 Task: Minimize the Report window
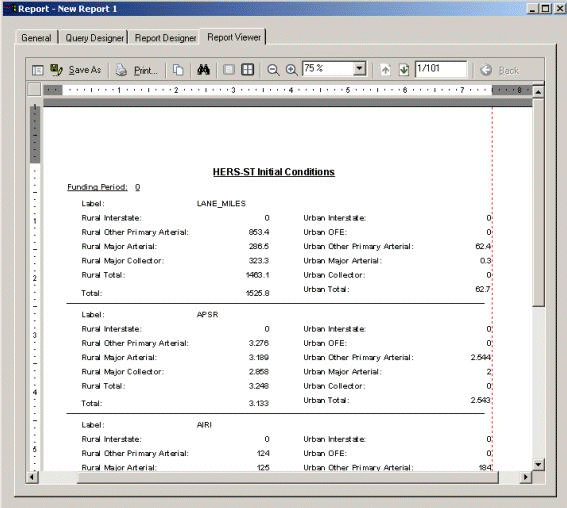tap(532, 9)
